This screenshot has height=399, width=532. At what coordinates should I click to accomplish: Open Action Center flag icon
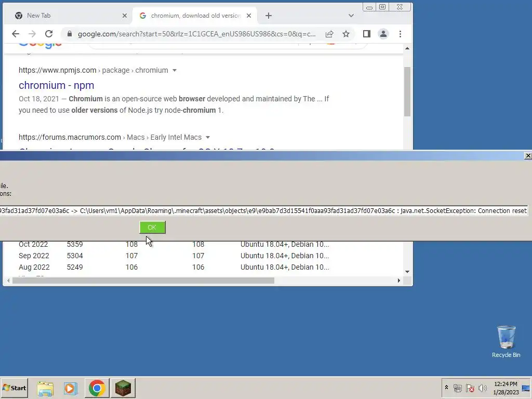click(470, 388)
